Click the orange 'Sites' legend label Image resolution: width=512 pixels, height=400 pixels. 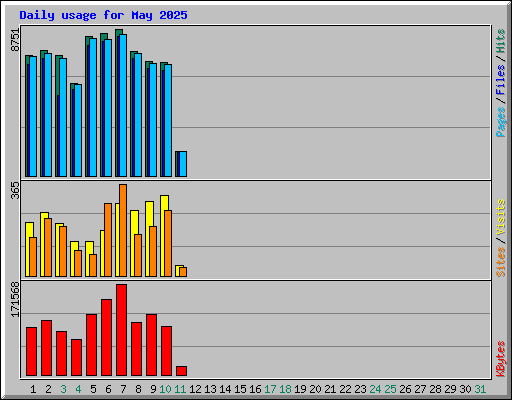501,262
